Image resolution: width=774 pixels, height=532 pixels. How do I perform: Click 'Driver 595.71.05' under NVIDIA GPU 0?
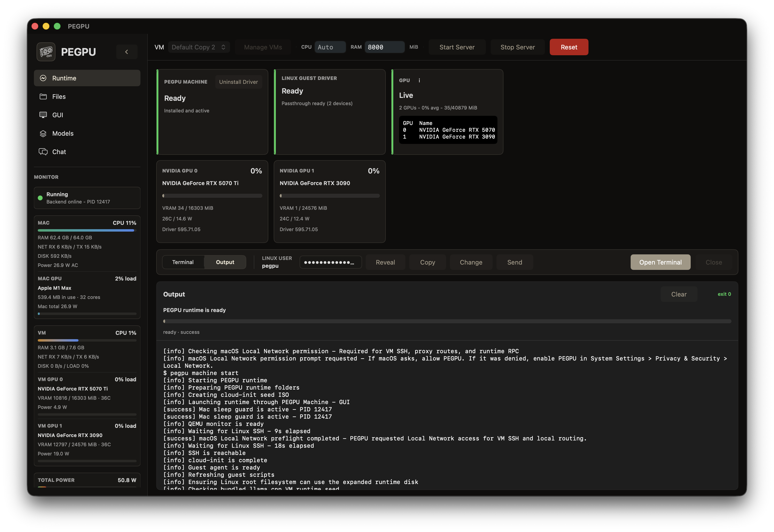(x=181, y=229)
